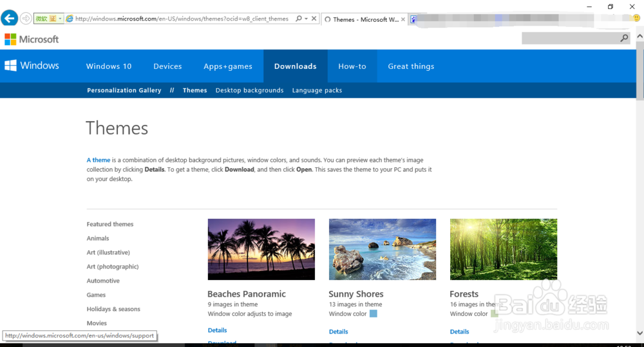
Task: Click the Themes page heading
Action: pyautogui.click(x=117, y=128)
